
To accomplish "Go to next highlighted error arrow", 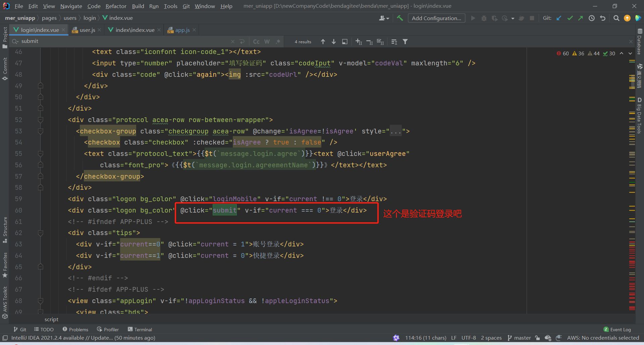I will pos(630,53).
